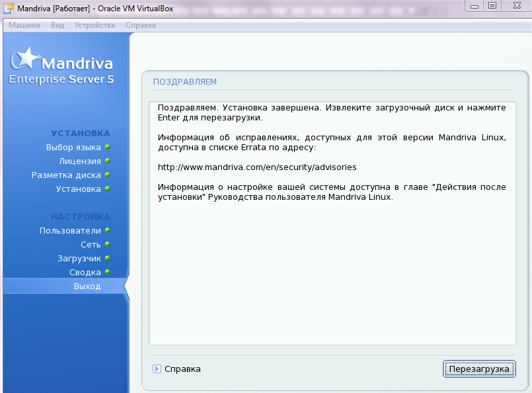Click the УСТАНОВКА section header
Screen dimensions: 532x393
pos(81,134)
